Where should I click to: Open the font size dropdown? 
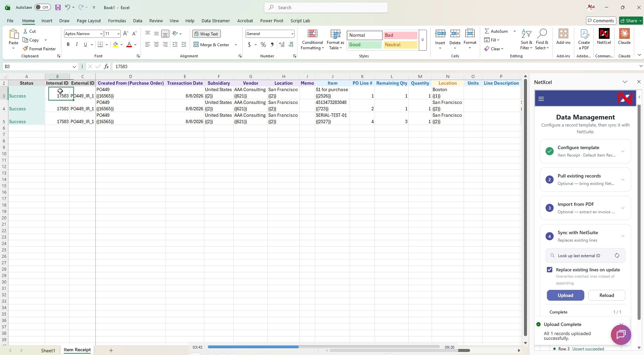click(x=118, y=34)
